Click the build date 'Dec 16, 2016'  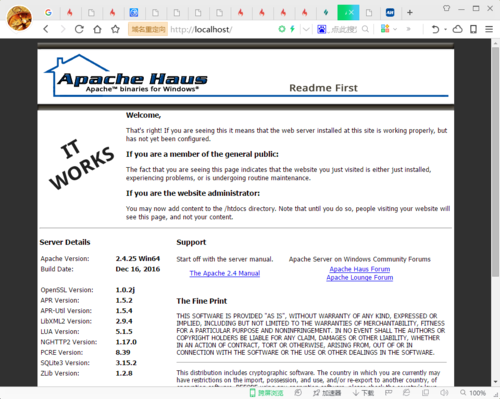138,269
